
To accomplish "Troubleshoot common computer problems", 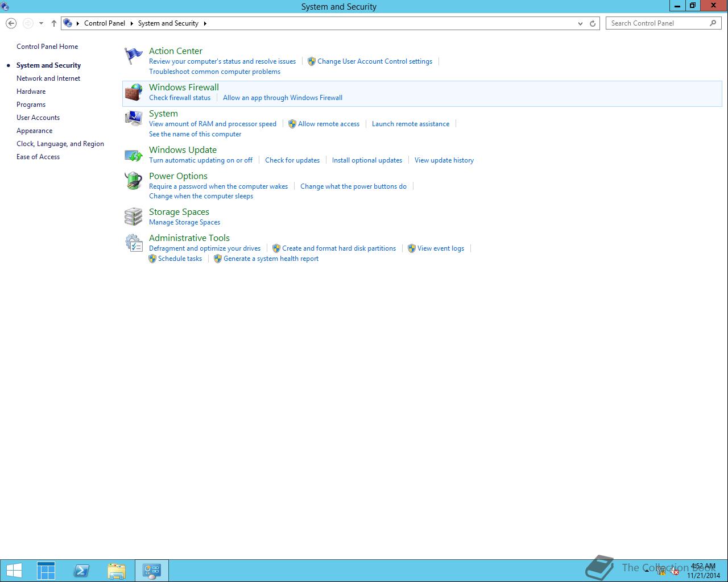I will click(x=214, y=72).
